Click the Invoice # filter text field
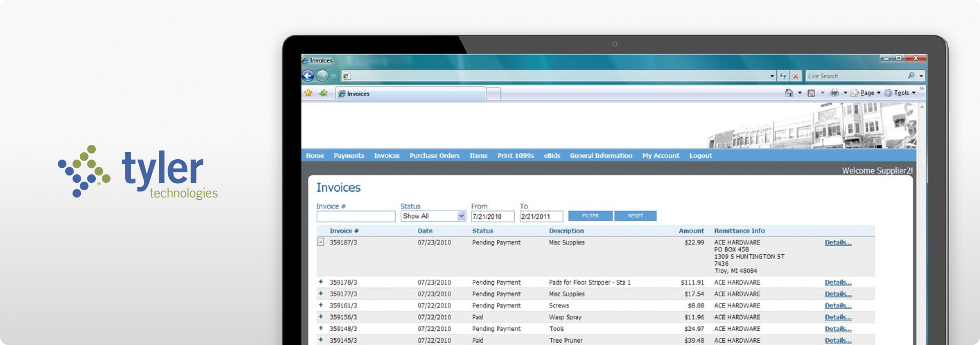The image size is (980, 345). [x=356, y=216]
